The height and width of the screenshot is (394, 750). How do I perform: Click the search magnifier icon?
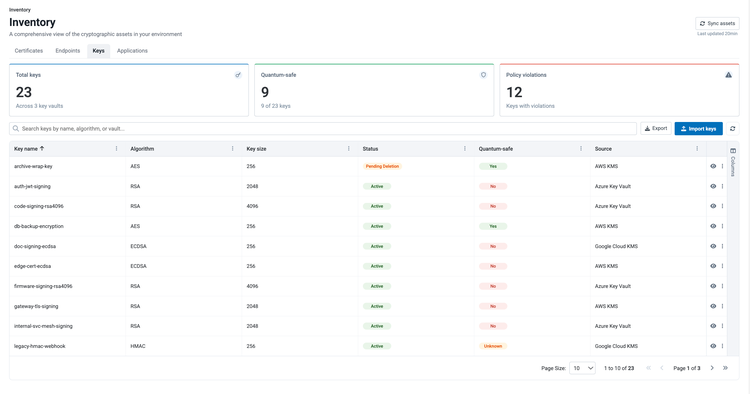[x=16, y=129]
